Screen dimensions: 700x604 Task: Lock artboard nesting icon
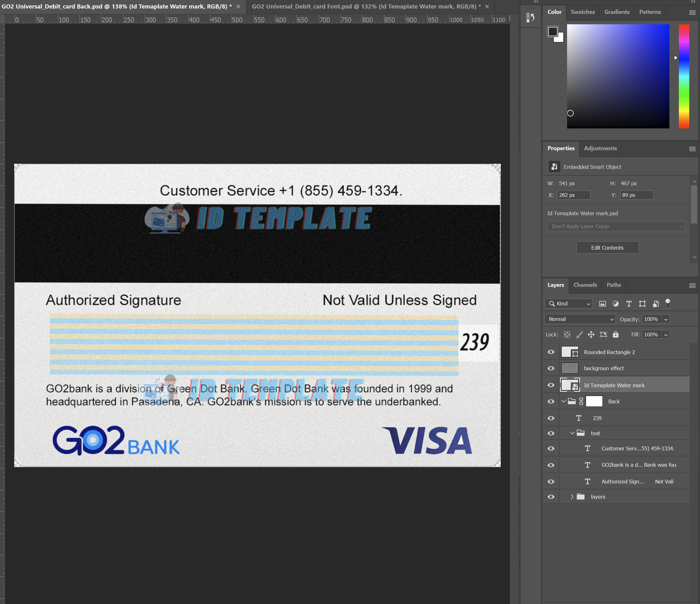[x=603, y=335]
